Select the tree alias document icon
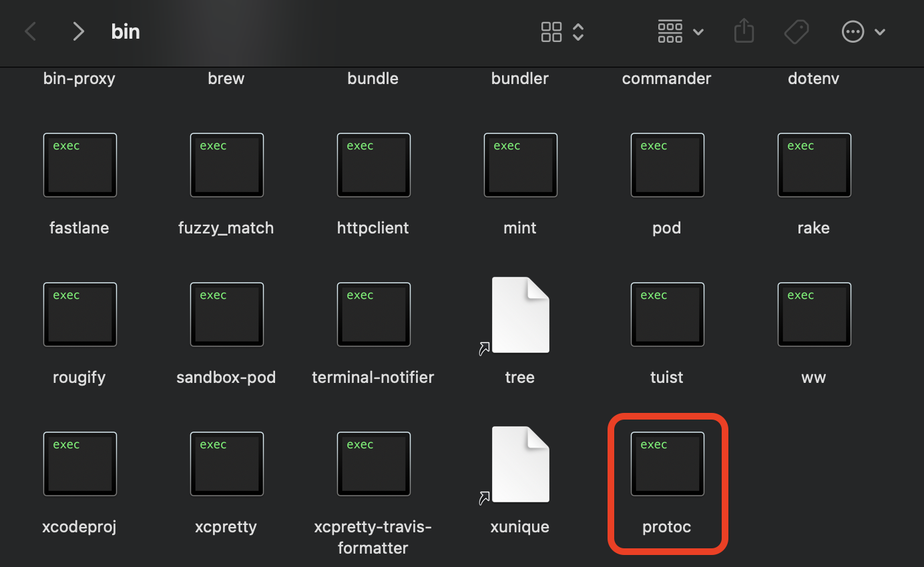The width and height of the screenshot is (924, 567). 520,315
